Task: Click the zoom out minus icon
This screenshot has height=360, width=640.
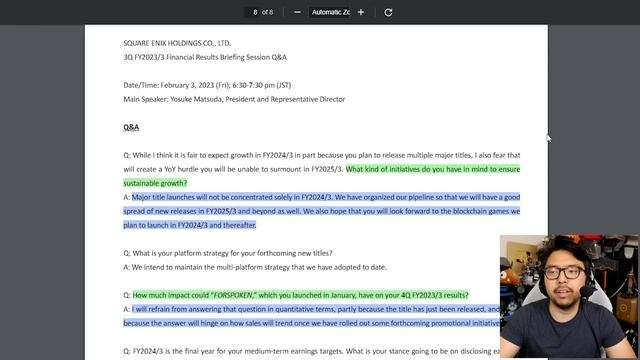Action: (x=297, y=12)
